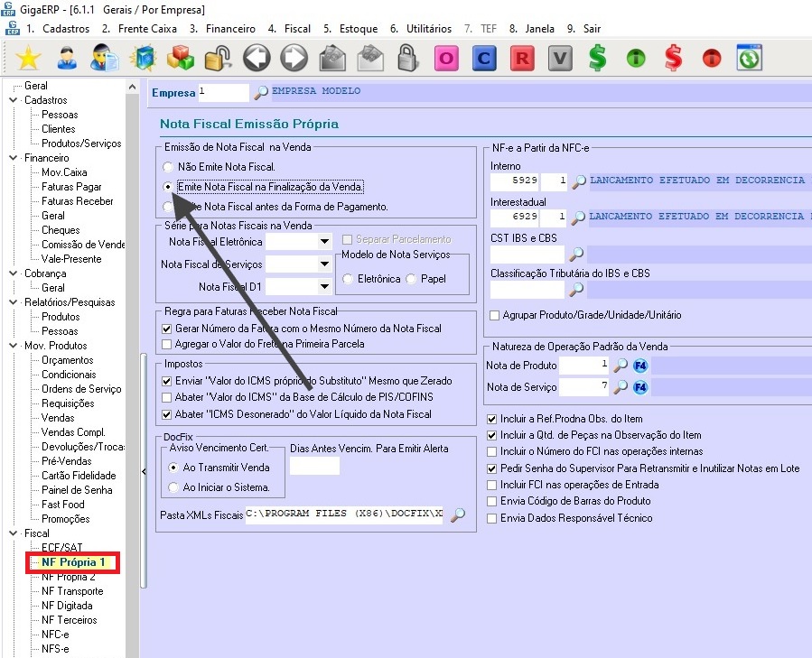Toggle 'Agrupar Produto/Grade/Unidade/Unitário' checkbox
Screen dimensions: 812x658
(x=493, y=315)
